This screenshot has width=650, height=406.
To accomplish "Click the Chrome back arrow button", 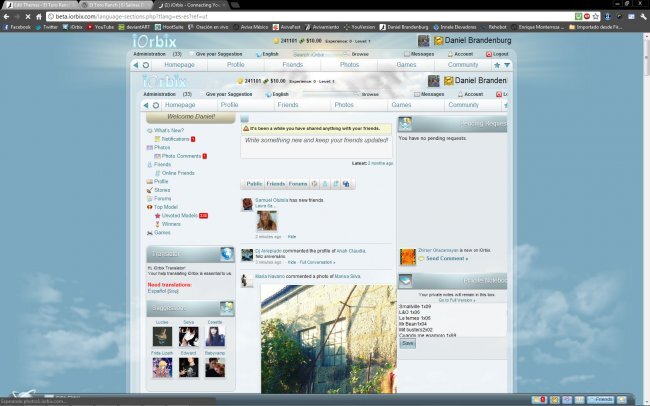I will [6, 17].
